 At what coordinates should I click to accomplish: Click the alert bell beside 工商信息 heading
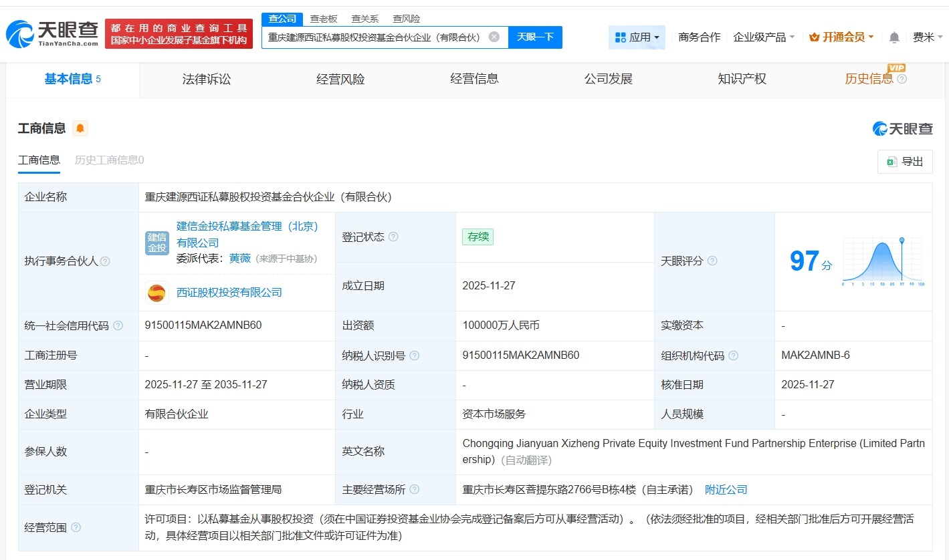coord(80,128)
